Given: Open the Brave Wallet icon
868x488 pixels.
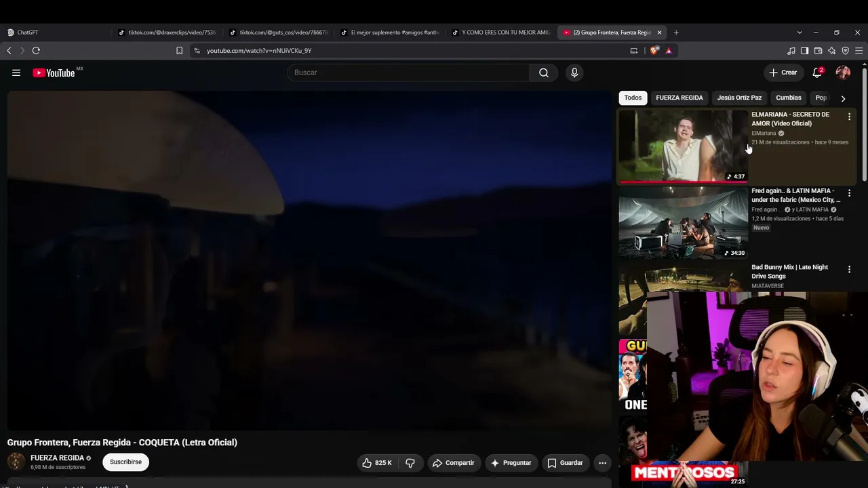Looking at the screenshot, I should coord(818,51).
